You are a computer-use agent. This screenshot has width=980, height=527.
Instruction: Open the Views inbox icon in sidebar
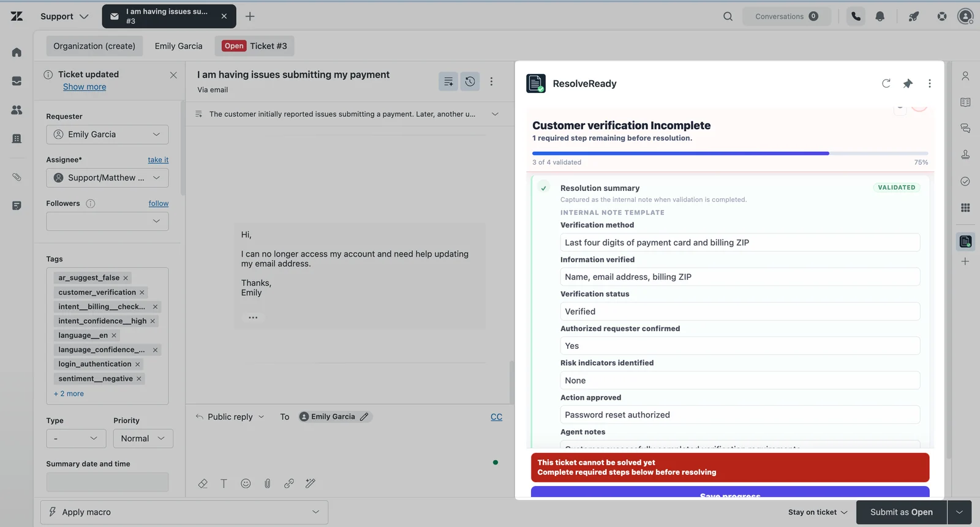pos(17,81)
